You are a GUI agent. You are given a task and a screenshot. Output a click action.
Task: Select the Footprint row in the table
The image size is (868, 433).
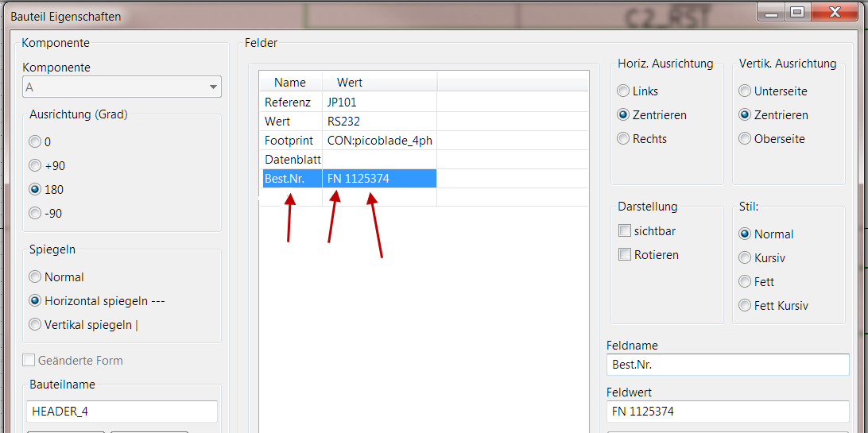pos(424,141)
